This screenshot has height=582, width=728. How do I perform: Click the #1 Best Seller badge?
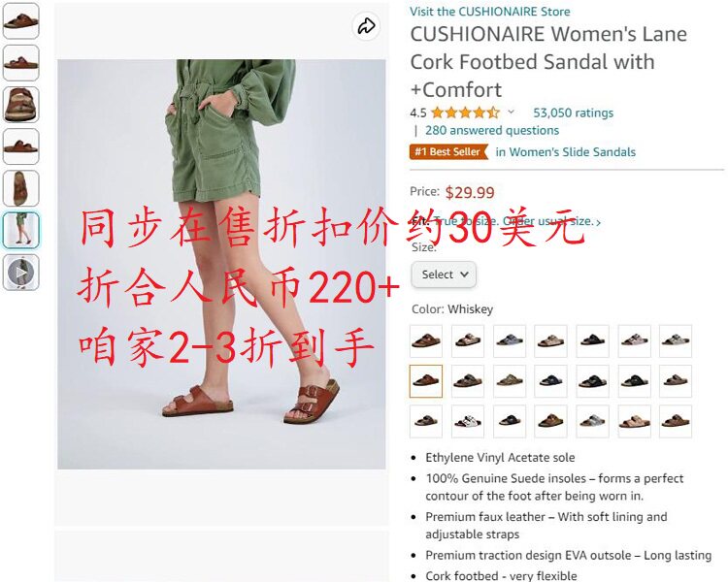(x=448, y=151)
